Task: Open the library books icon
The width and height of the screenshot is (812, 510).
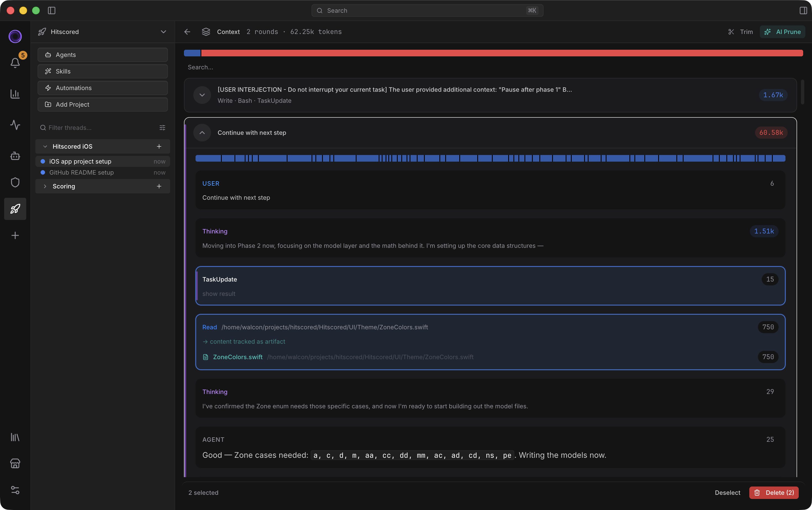Action: click(15, 437)
